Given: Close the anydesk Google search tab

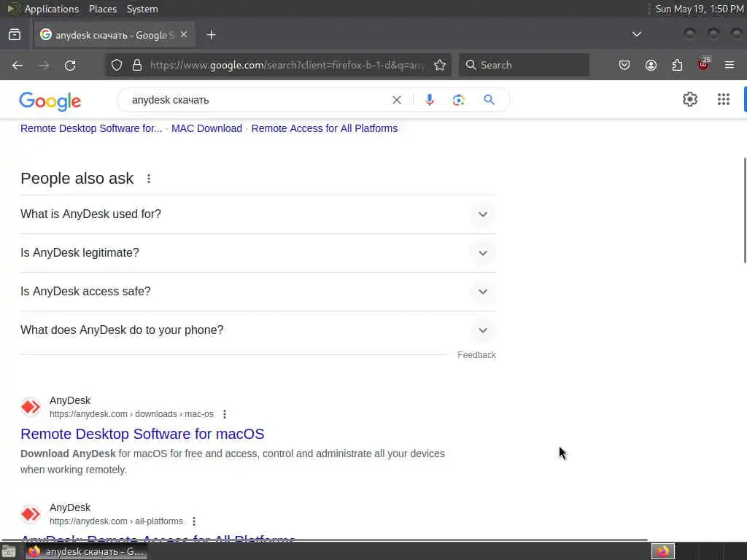Looking at the screenshot, I should pos(184,35).
